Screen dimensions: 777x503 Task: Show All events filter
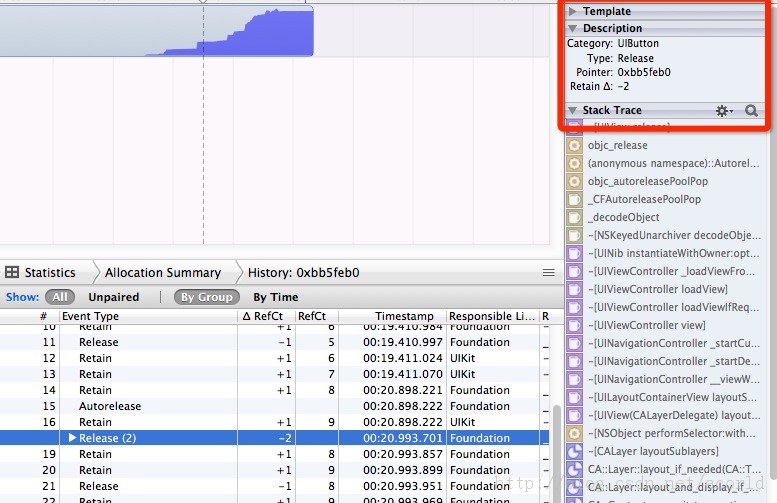(60, 297)
